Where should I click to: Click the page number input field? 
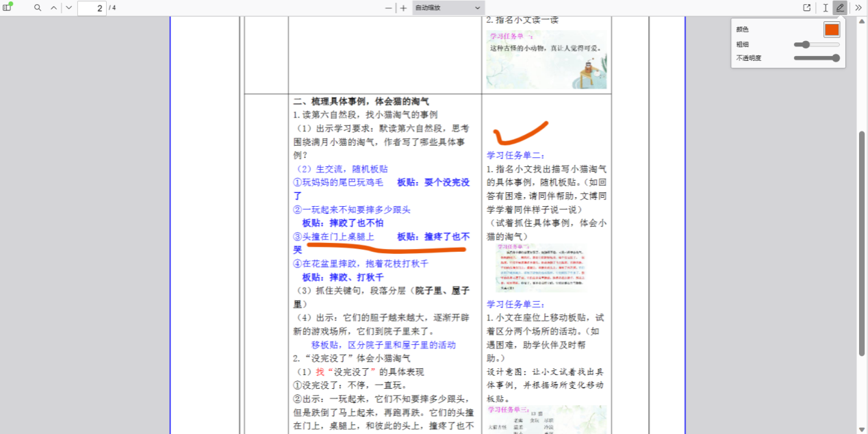92,8
